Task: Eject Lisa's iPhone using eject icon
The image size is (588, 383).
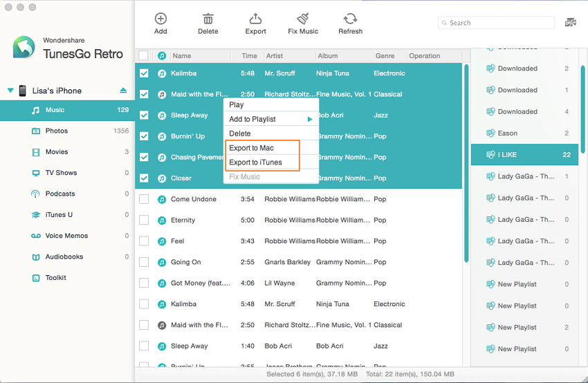Action: (123, 91)
